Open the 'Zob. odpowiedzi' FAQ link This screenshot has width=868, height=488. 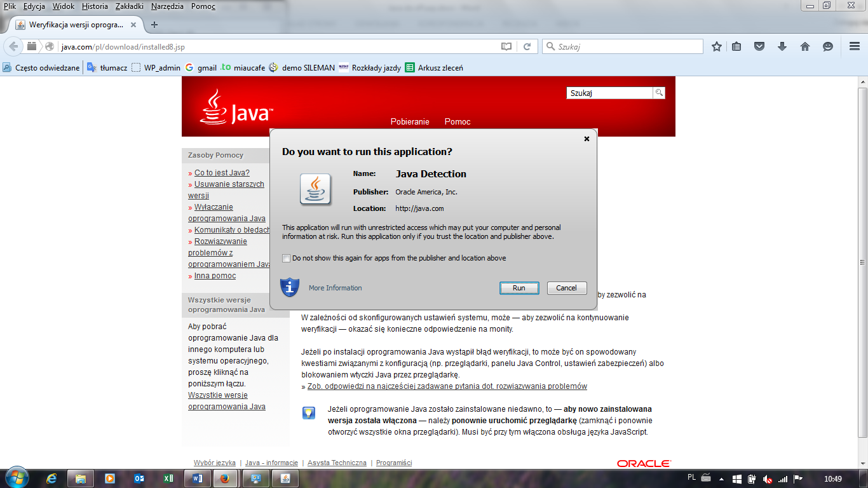[x=447, y=386]
